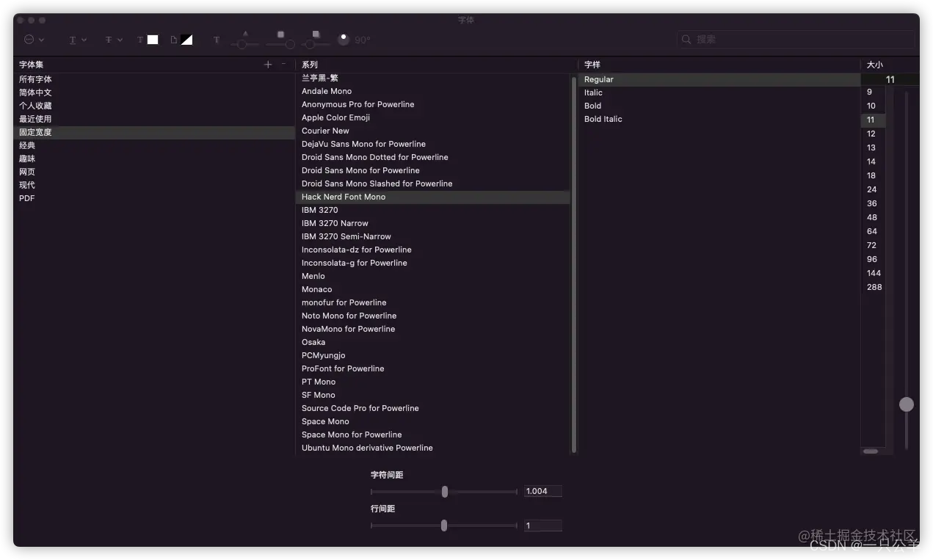The image size is (933, 560).
Task: Select 网页 collection
Action: point(154,172)
